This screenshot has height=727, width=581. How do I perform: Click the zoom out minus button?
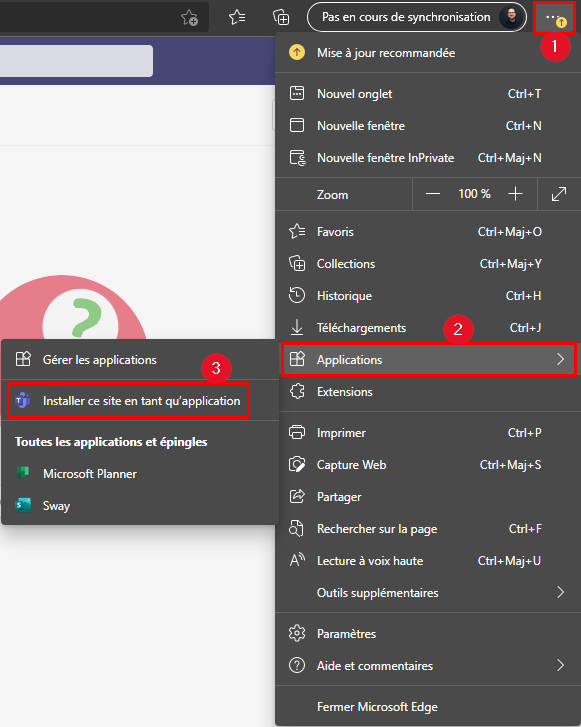(x=433, y=194)
